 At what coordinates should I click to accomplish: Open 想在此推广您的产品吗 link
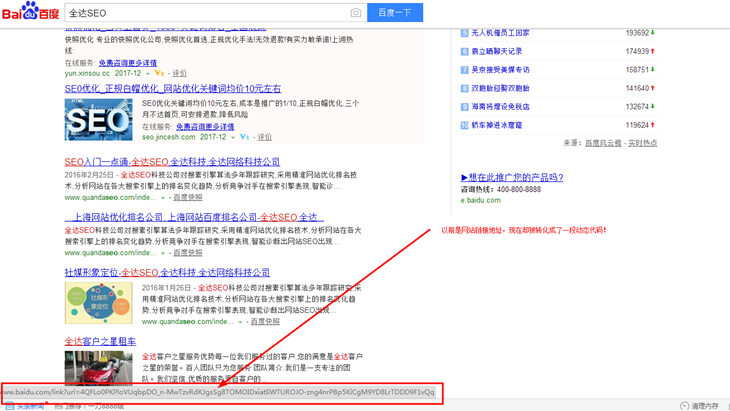click(512, 177)
